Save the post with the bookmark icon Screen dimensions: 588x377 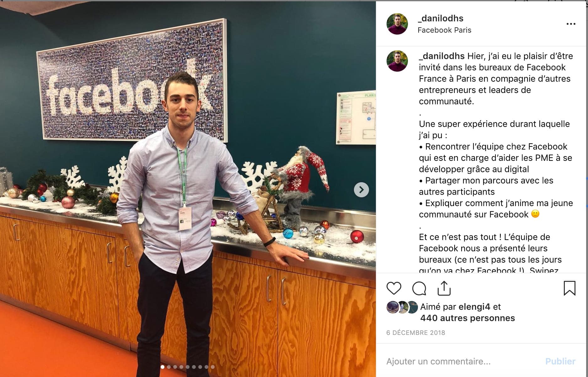[569, 288]
